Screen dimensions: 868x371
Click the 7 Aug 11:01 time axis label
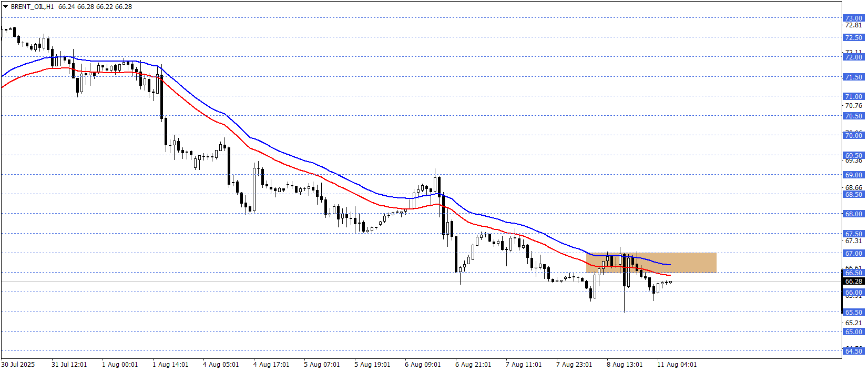click(524, 364)
